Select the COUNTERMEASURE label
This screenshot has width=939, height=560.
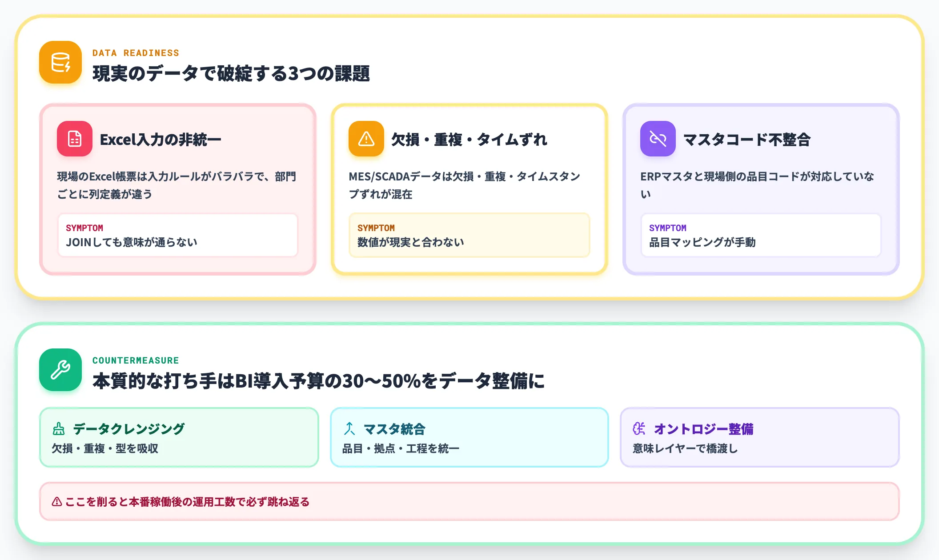(x=136, y=360)
